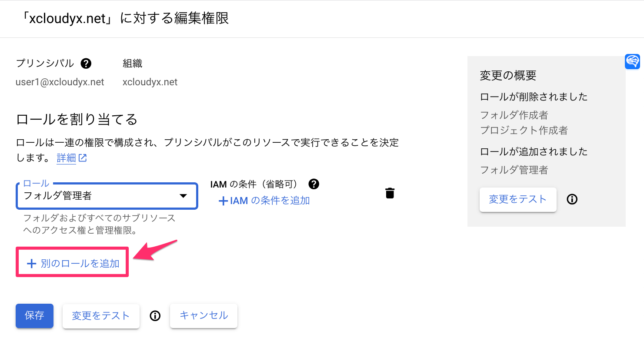Click the plus icon before IAM の条件を追加

pyautogui.click(x=224, y=201)
